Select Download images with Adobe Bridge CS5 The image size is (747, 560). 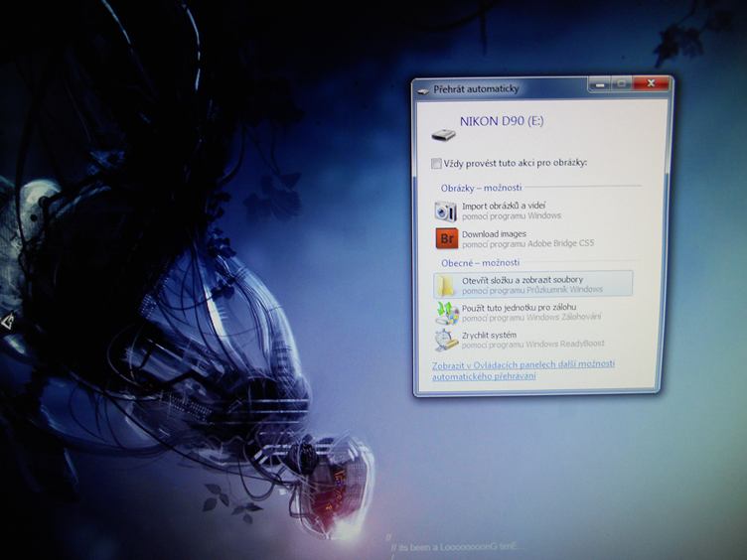pyautogui.click(x=532, y=238)
